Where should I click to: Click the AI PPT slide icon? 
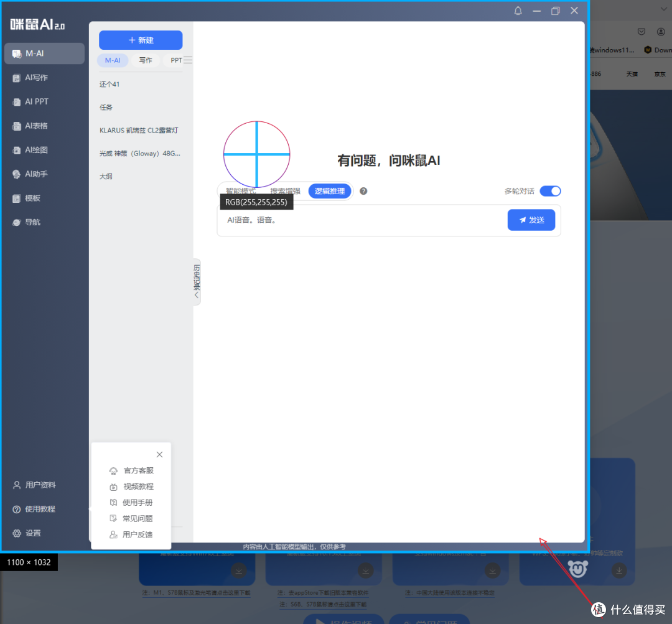click(x=17, y=102)
